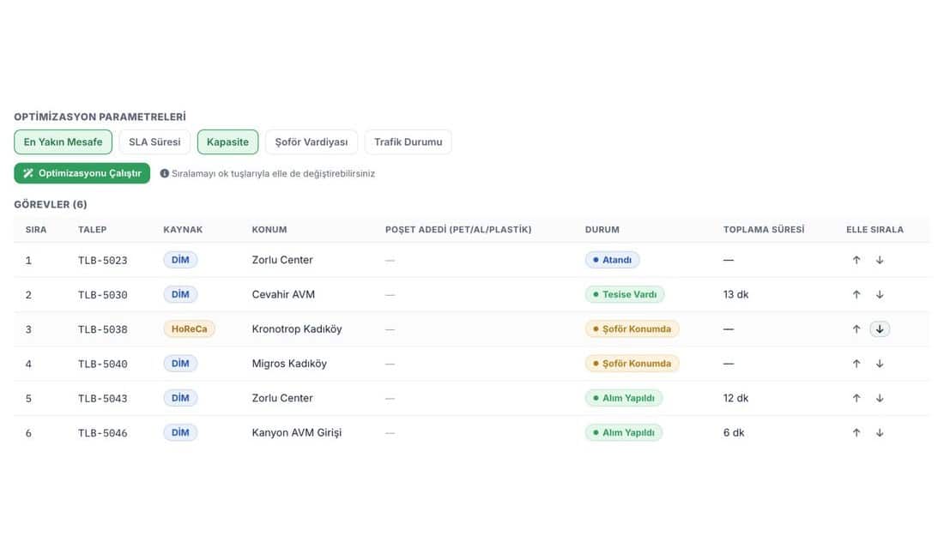Select request ID TLB-5043
This screenshot has height=560, width=944.
click(102, 398)
